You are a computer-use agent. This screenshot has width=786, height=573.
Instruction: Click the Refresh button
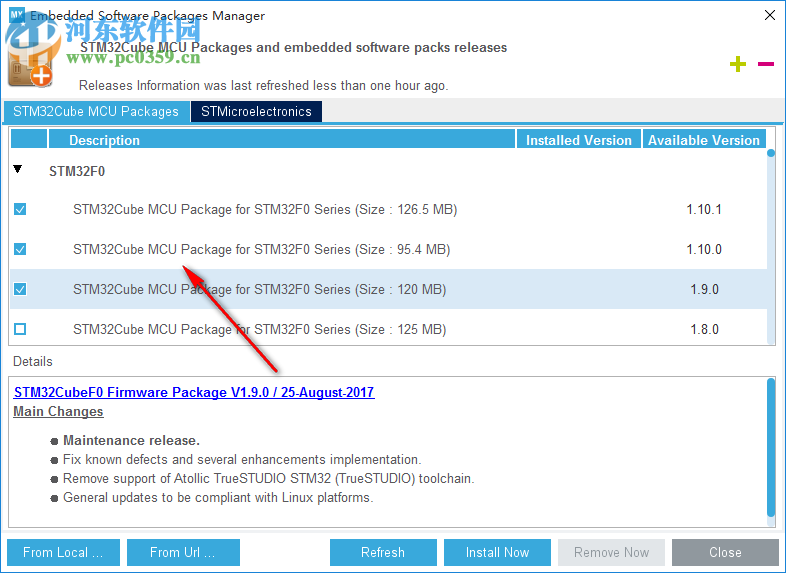click(x=383, y=552)
